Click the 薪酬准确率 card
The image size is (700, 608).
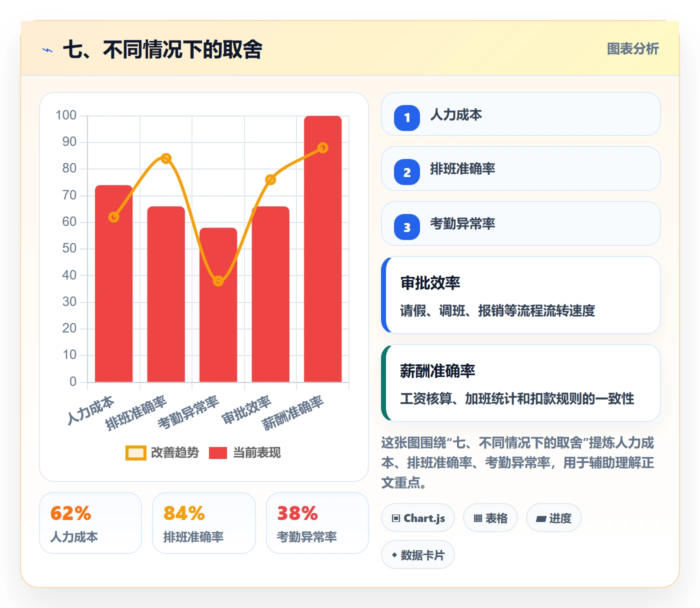click(x=521, y=383)
